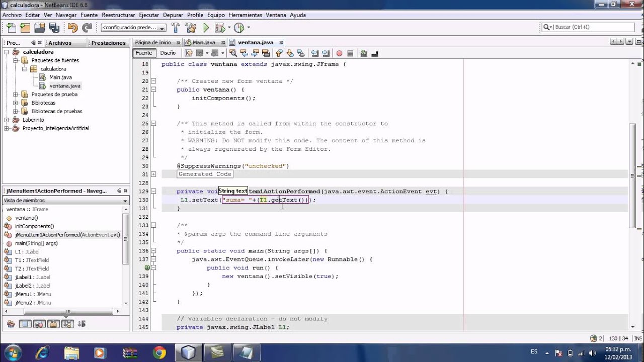
Task: Open the Herramientas menu
Action: 245,15
